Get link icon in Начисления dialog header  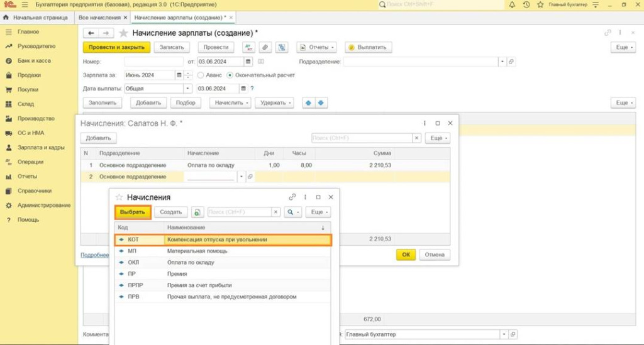(292, 197)
